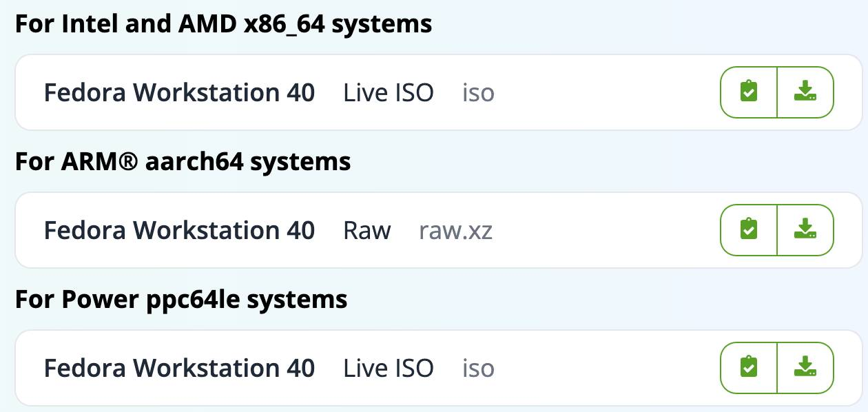The image size is (868, 412).
Task: Click Fedora Workstation 40 title in aarch64 row
Action: 179,230
